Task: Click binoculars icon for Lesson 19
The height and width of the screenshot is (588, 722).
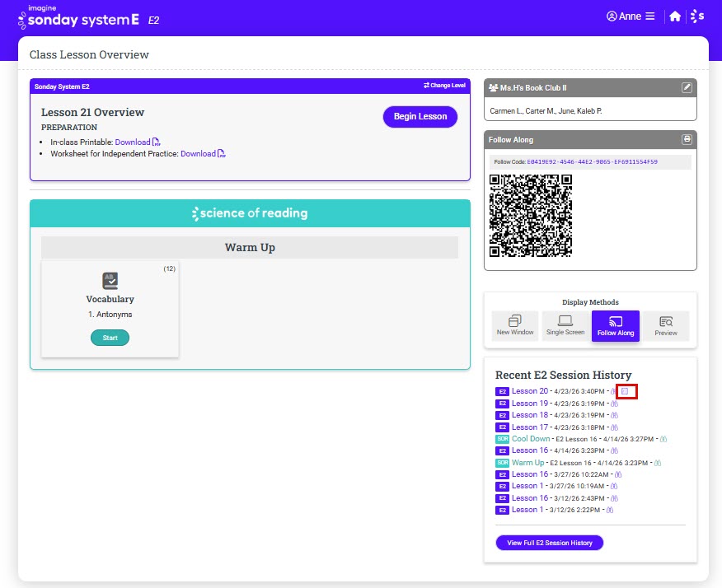Action: pyautogui.click(x=614, y=404)
